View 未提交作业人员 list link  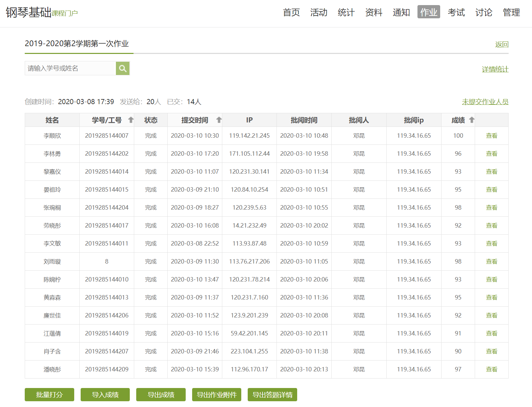485,102
